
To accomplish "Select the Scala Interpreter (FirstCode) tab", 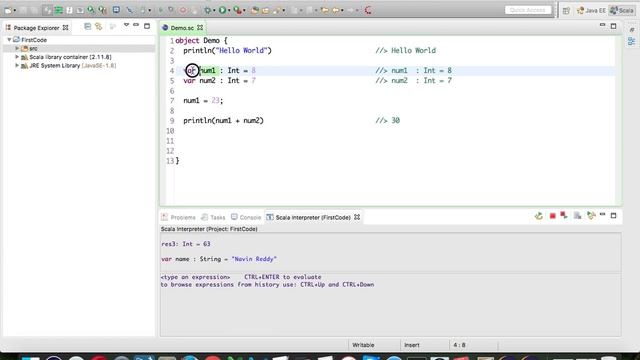I will click(x=313, y=218).
